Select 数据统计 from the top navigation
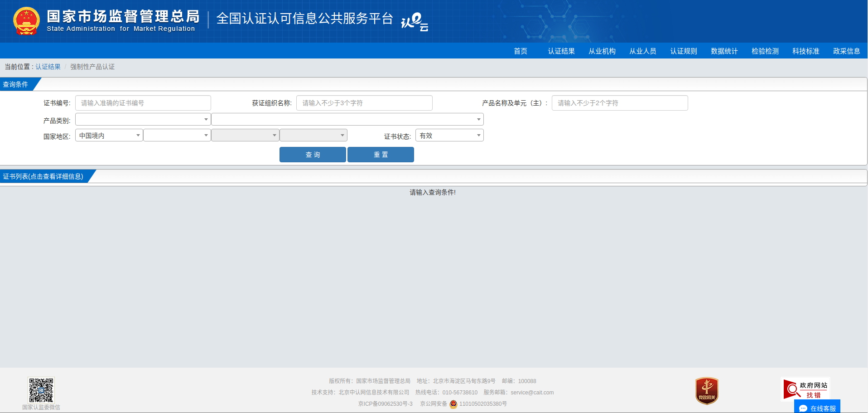The height and width of the screenshot is (413, 868). tap(724, 51)
